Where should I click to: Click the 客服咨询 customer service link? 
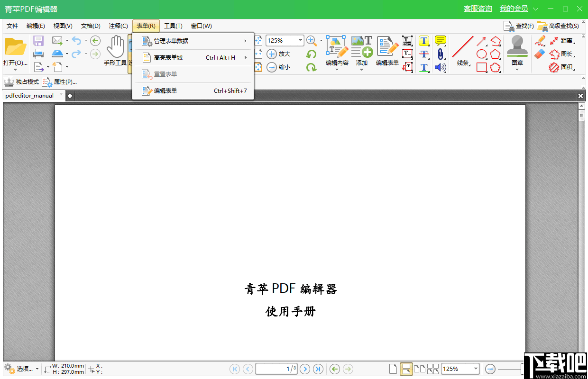pyautogui.click(x=478, y=9)
